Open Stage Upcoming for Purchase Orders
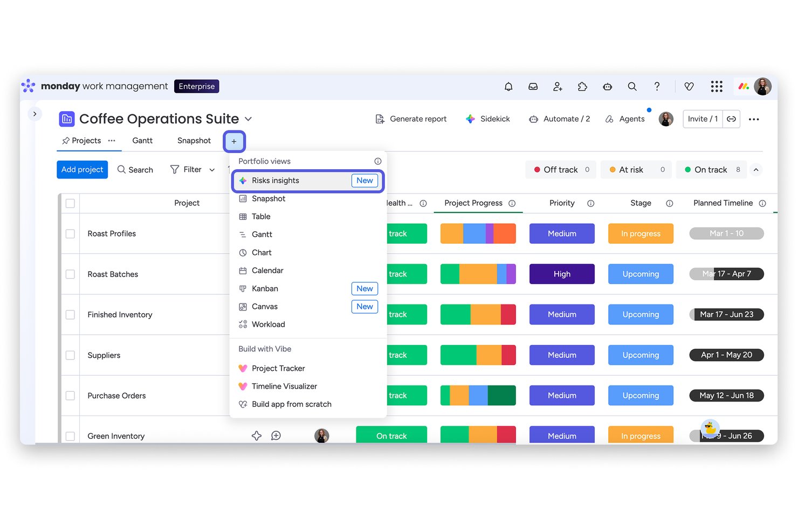The image size is (798, 532). (x=641, y=396)
